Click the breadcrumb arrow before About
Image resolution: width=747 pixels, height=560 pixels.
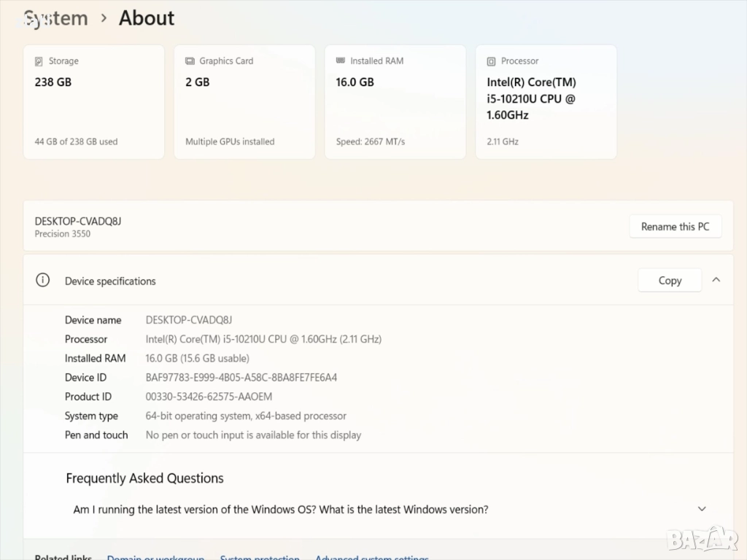coord(104,18)
